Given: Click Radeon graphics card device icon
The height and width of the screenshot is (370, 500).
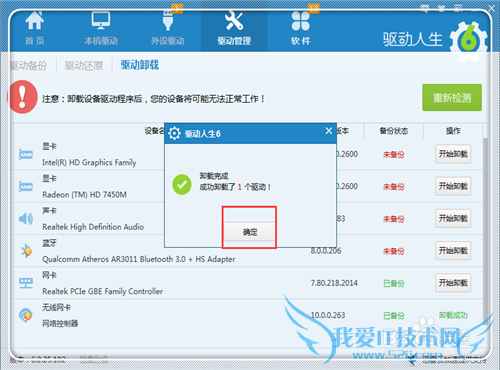Looking at the screenshot, I should (26, 186).
